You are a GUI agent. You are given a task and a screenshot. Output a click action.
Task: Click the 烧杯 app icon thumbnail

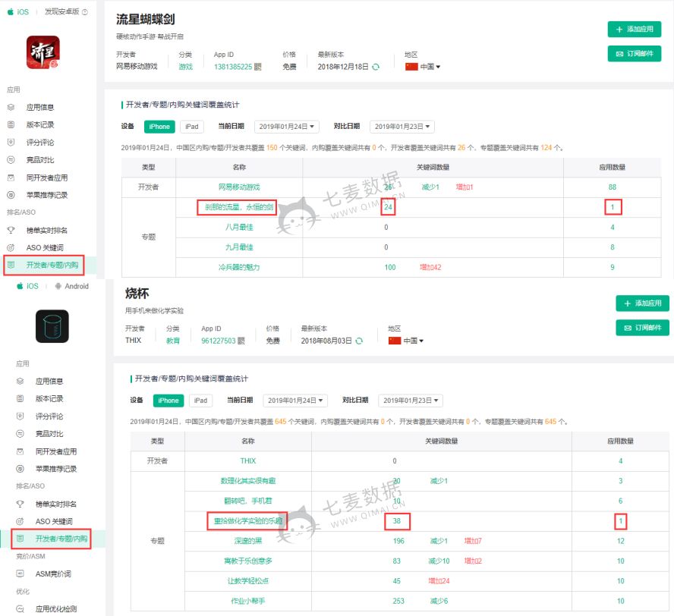pos(52,326)
